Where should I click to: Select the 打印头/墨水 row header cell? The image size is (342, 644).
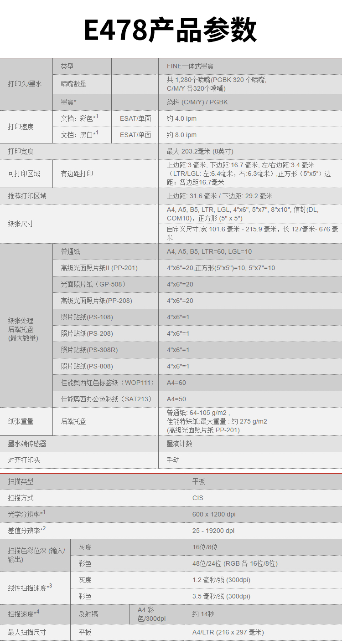[26, 84]
